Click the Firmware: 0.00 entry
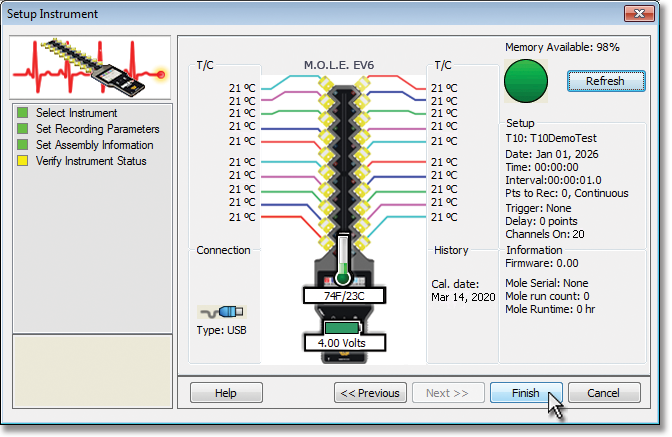The width and height of the screenshot is (672, 437). [542, 263]
